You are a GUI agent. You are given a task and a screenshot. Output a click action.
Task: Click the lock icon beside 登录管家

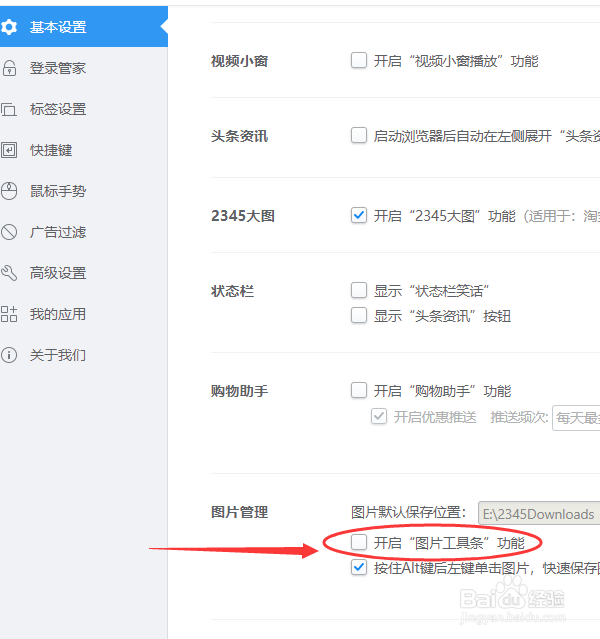coord(9,68)
